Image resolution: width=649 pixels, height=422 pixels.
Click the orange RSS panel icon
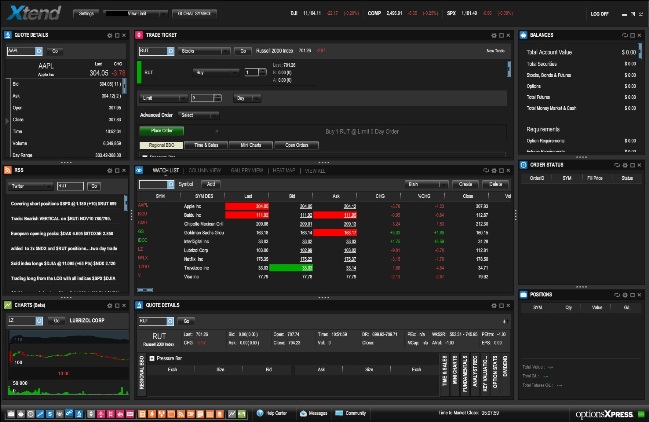click(8, 170)
